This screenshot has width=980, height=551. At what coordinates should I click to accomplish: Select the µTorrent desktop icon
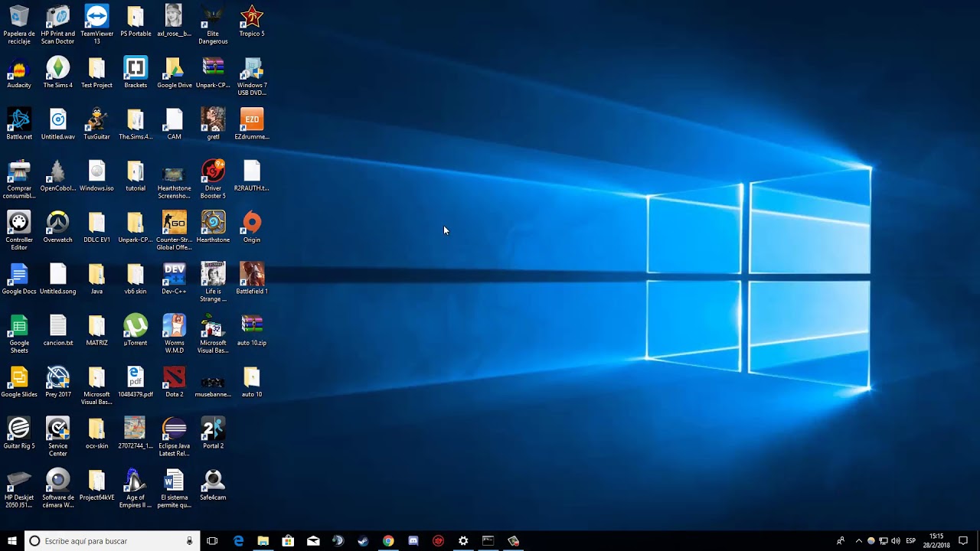click(x=136, y=330)
